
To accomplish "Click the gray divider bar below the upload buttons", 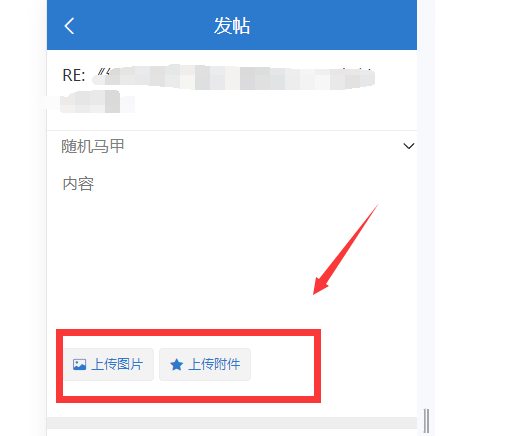I will coord(232,423).
